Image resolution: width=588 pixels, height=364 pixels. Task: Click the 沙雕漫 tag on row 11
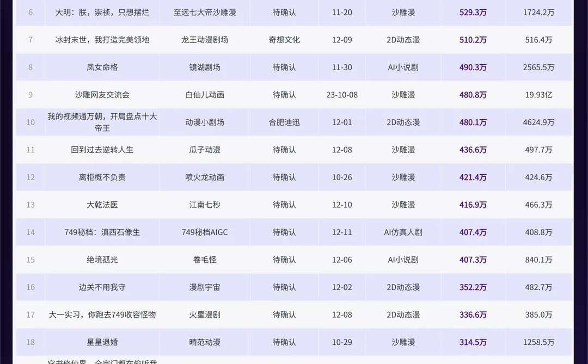tap(403, 150)
